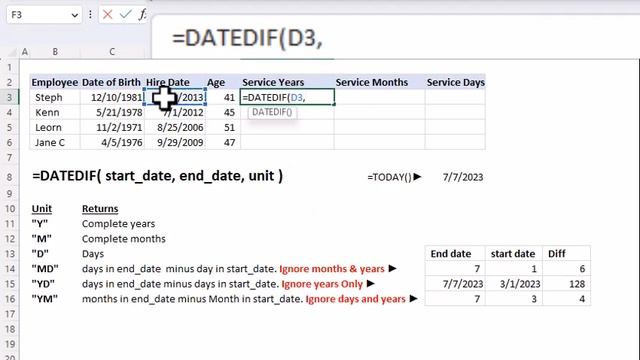Select the End date 7/7/2023 in row 15
The width and height of the screenshot is (640, 360).
[455, 284]
